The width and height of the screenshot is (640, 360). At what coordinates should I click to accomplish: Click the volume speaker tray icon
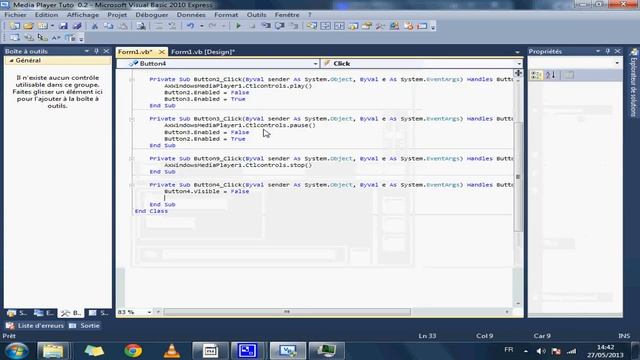(x=541, y=351)
